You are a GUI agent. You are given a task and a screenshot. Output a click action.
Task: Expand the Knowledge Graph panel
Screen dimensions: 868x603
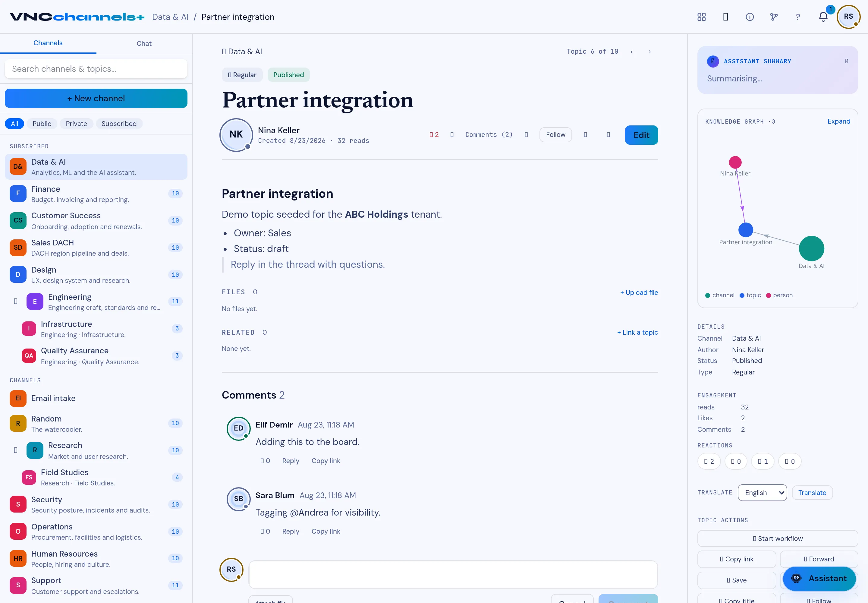coord(838,121)
